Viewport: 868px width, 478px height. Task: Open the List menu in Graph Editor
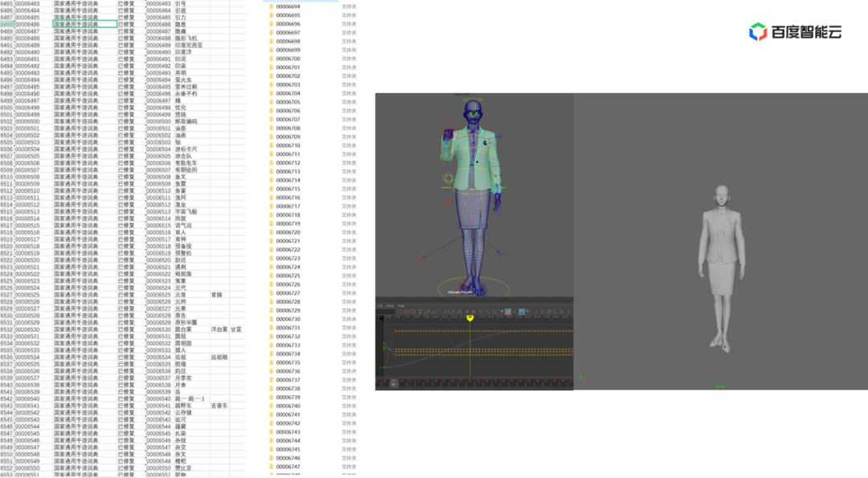tap(380, 305)
